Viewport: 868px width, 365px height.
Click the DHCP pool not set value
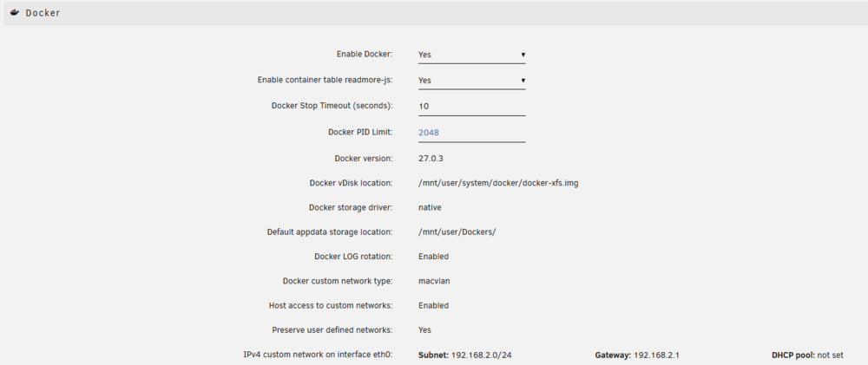point(831,355)
